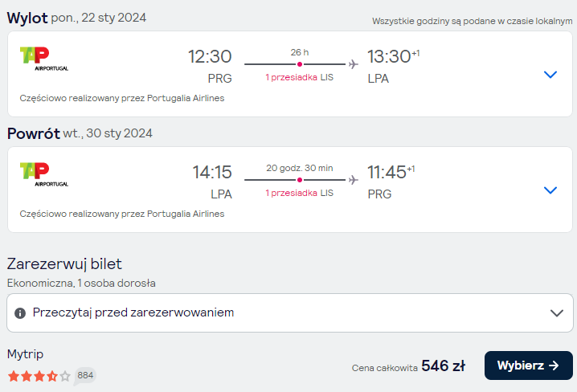Click the pink stopover dot on outbound flight

(x=300, y=64)
